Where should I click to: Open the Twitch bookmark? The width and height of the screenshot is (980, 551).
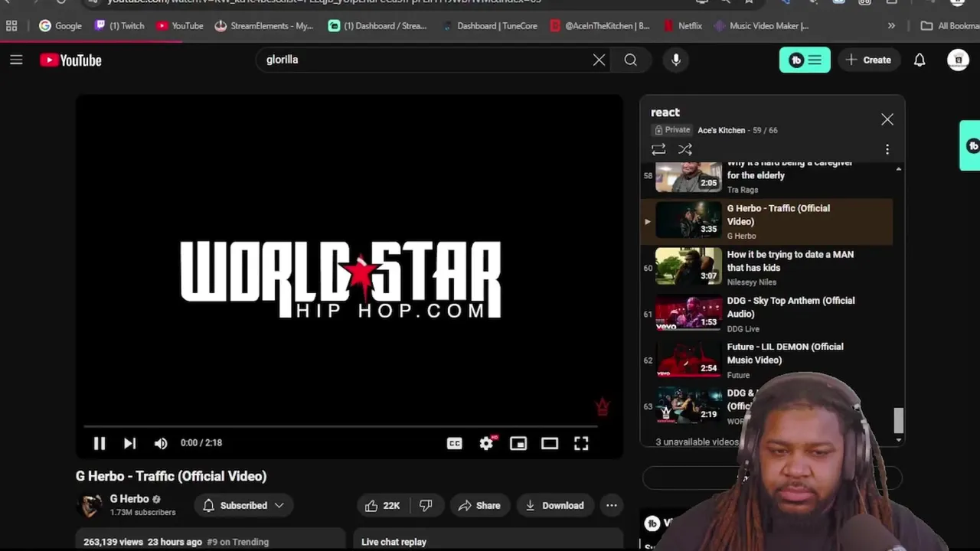pyautogui.click(x=119, y=26)
